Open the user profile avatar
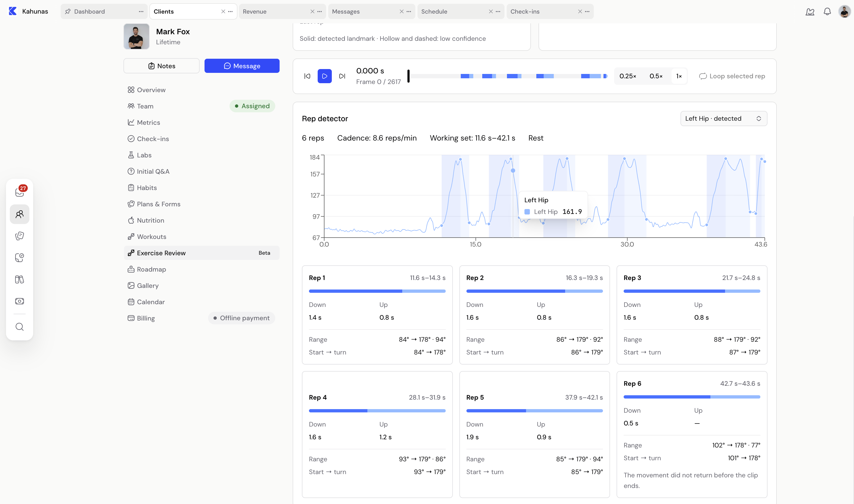Image resolution: width=854 pixels, height=504 pixels. pos(844,11)
